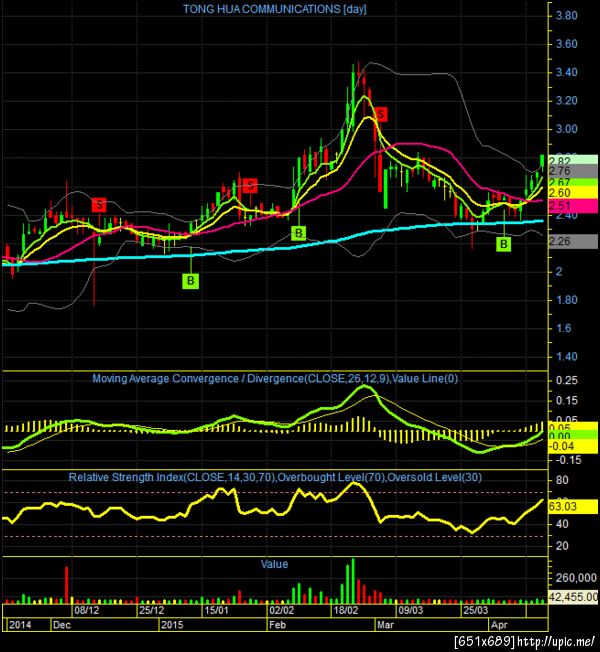
Task: Click the Moving Average Convergence / Divergence panel title
Action: [x=275, y=378]
